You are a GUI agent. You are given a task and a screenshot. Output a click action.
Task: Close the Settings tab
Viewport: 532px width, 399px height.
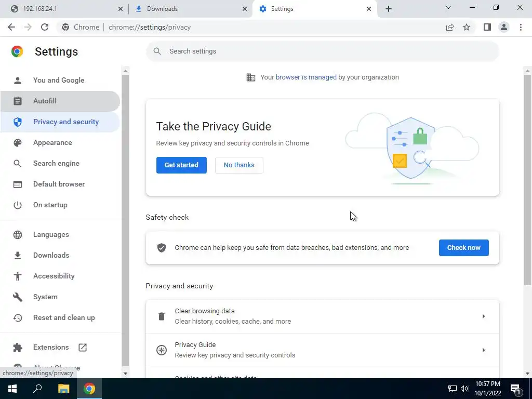(369, 9)
